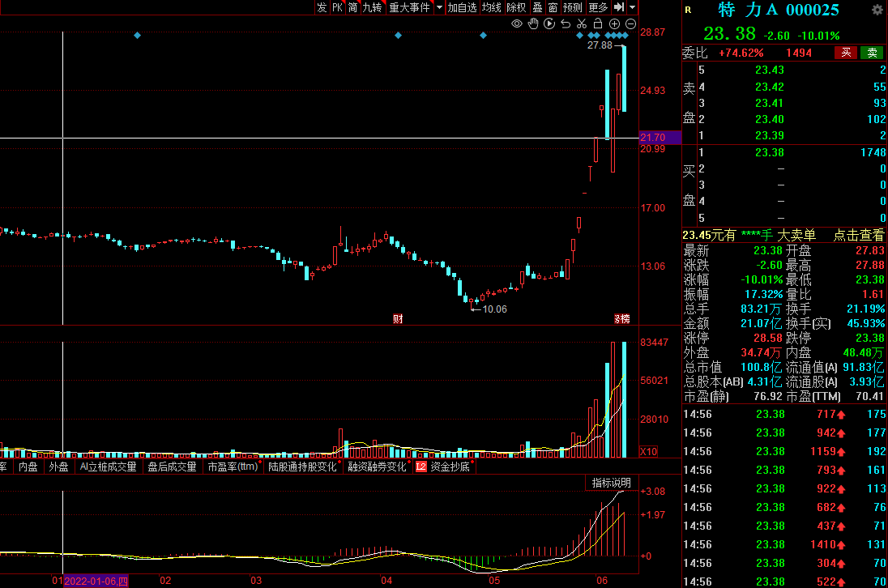
Task: Select 陆股通持股变化 indicator tab
Action: click(x=303, y=467)
